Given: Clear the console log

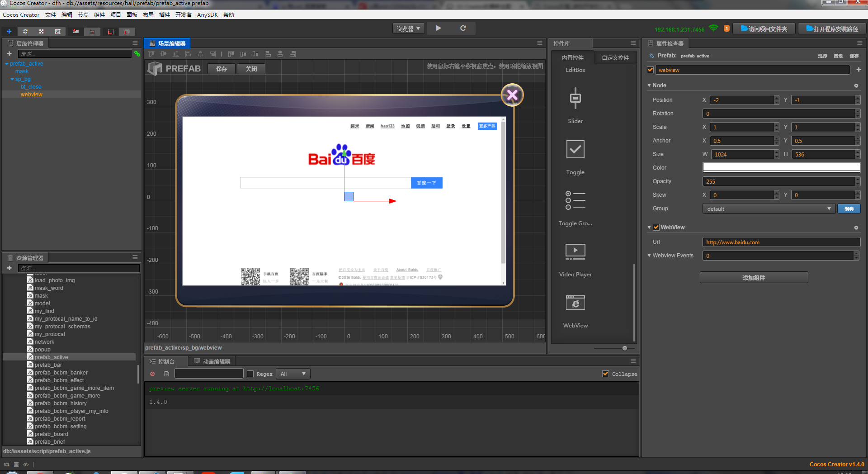Looking at the screenshot, I should [x=152, y=374].
